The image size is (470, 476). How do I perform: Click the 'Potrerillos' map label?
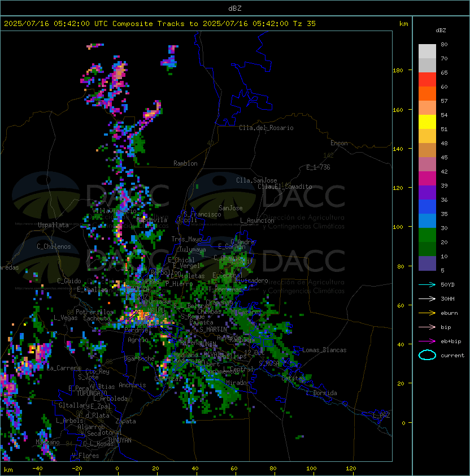94,312
